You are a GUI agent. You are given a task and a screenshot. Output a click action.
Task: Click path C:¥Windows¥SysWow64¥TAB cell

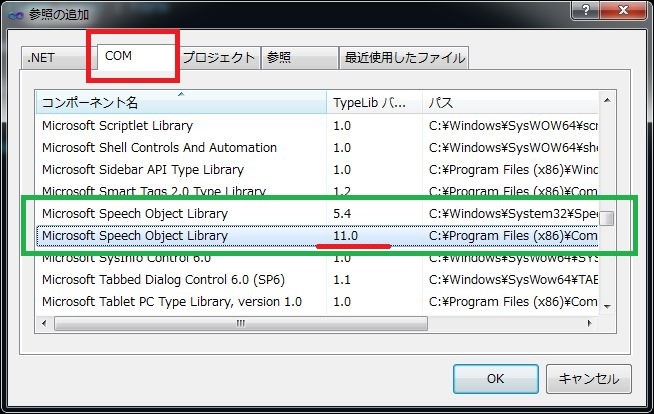(x=513, y=279)
